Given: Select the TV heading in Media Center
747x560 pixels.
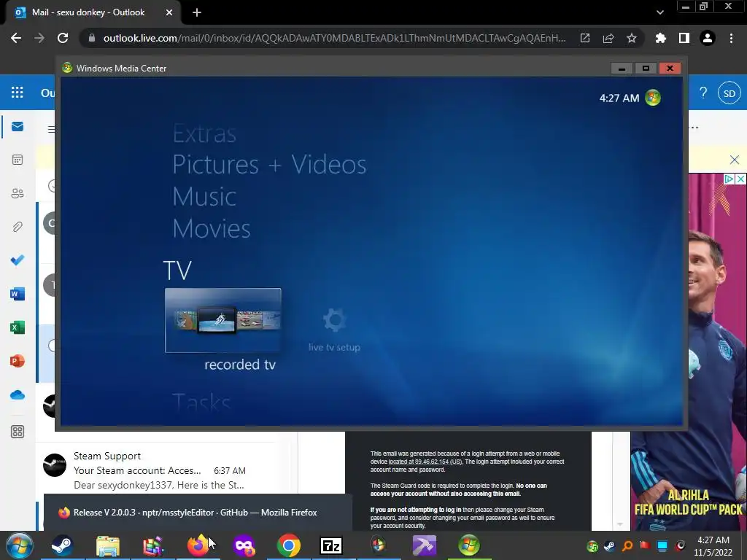Looking at the screenshot, I should tap(177, 271).
